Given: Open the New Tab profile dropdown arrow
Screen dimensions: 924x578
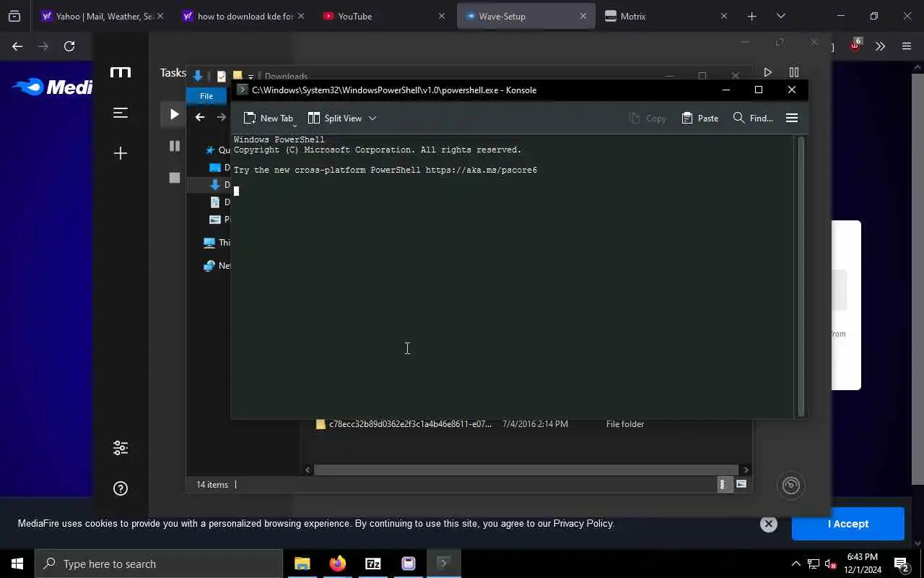Looking at the screenshot, I should (295, 126).
